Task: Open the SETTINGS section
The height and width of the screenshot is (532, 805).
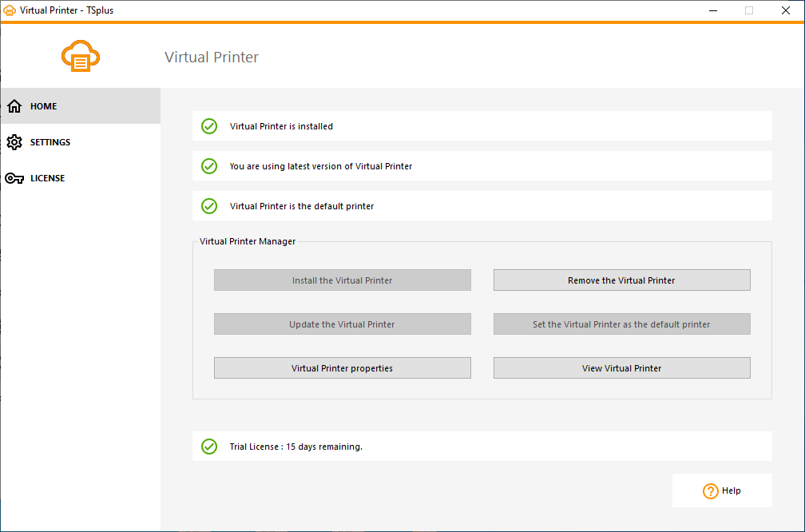Action: tap(50, 142)
